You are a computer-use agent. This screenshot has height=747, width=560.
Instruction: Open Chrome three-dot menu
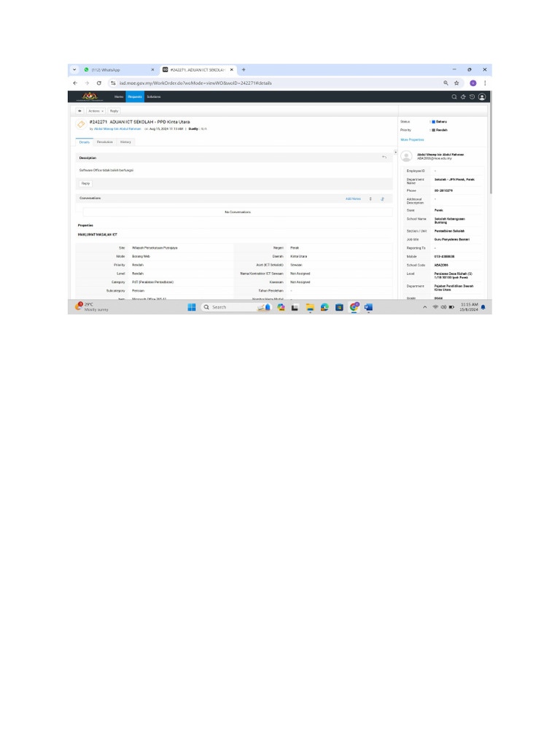coord(485,83)
